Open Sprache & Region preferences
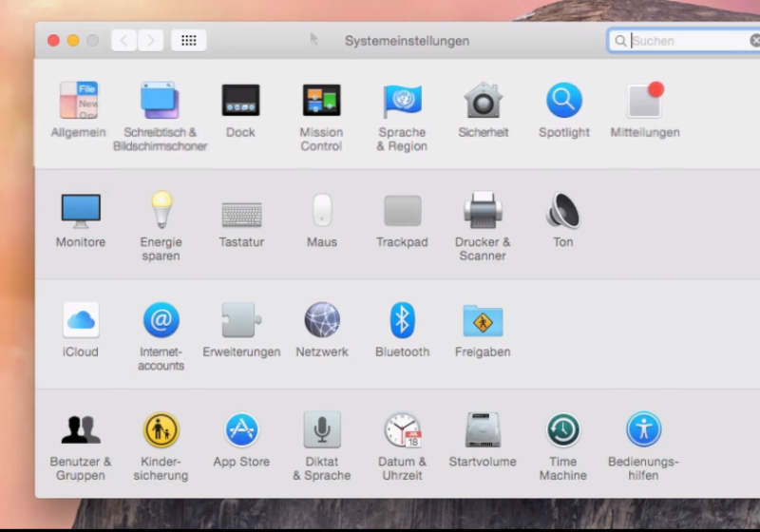 pyautogui.click(x=402, y=101)
